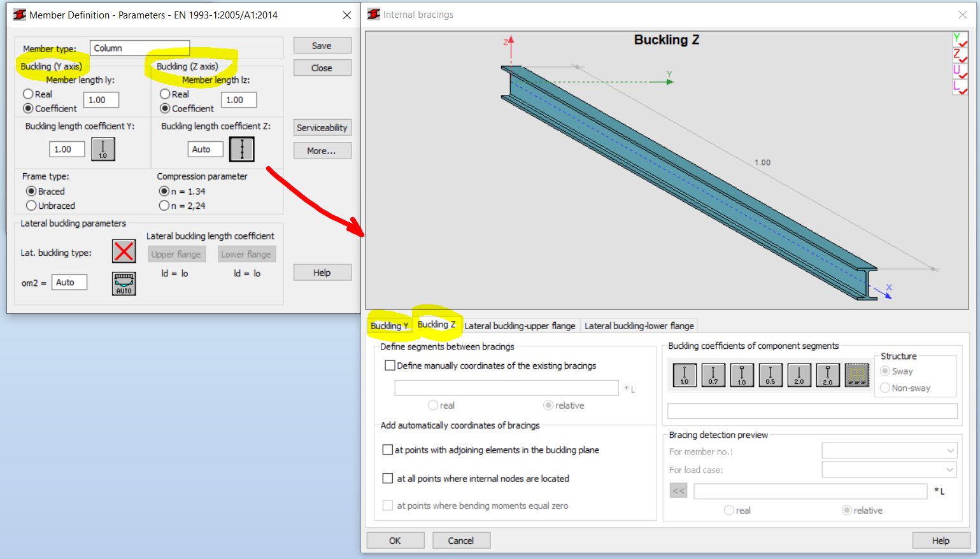Select the 2.0 cantilever buckling coefficient icon

coord(799,375)
